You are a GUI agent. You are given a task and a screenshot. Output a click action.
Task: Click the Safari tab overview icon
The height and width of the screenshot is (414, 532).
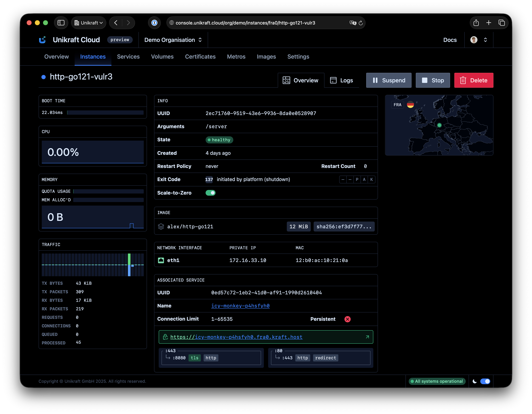(x=501, y=23)
